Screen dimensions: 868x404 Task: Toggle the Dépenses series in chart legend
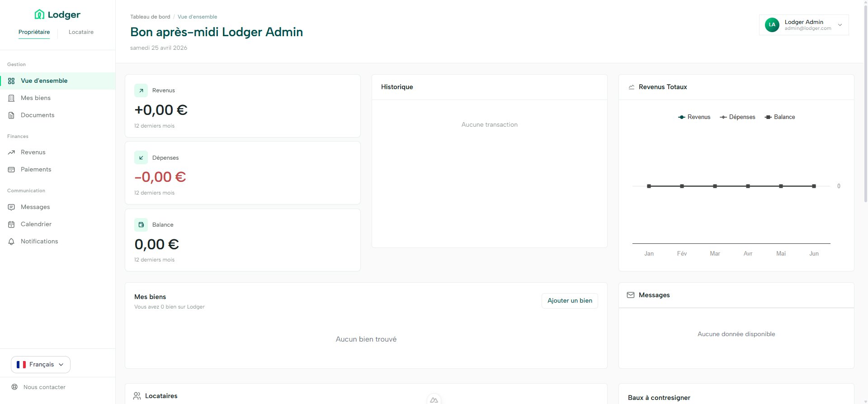pyautogui.click(x=737, y=117)
